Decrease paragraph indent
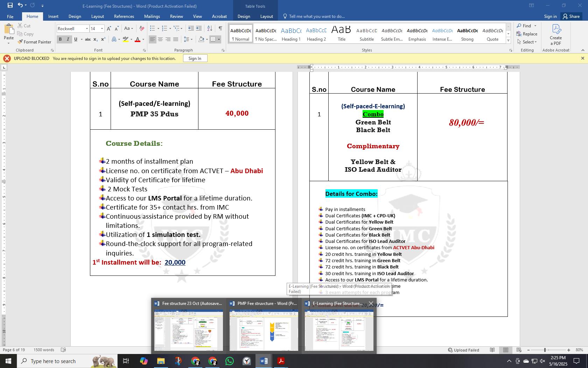Screen dimensions: 588x368 coord(191,28)
